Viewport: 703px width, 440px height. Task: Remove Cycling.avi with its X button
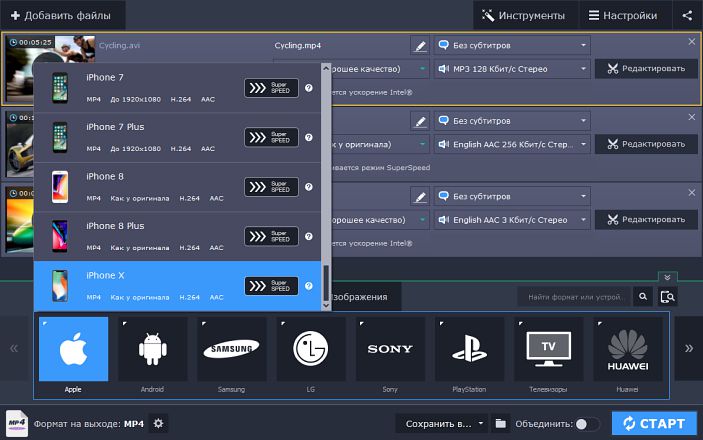(692, 42)
